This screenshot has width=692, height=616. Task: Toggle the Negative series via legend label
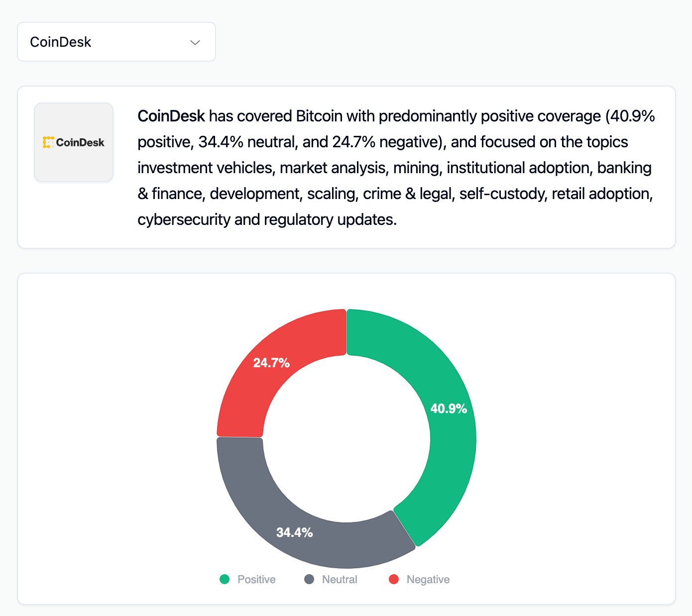pyautogui.click(x=428, y=579)
